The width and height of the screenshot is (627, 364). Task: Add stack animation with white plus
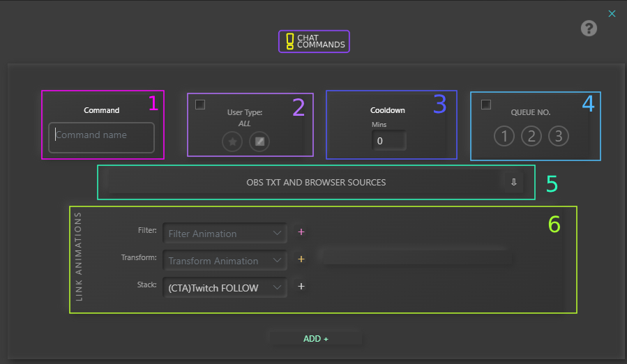[301, 286]
